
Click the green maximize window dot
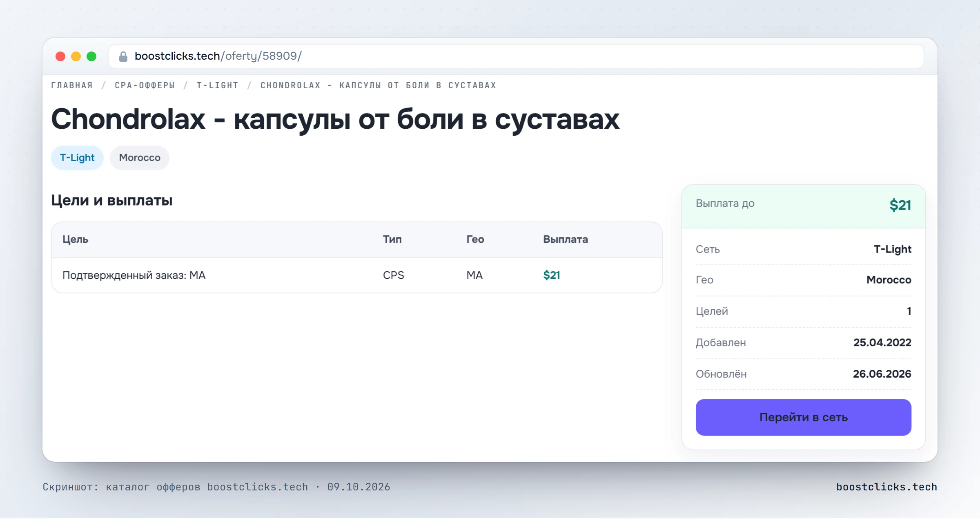click(91, 56)
